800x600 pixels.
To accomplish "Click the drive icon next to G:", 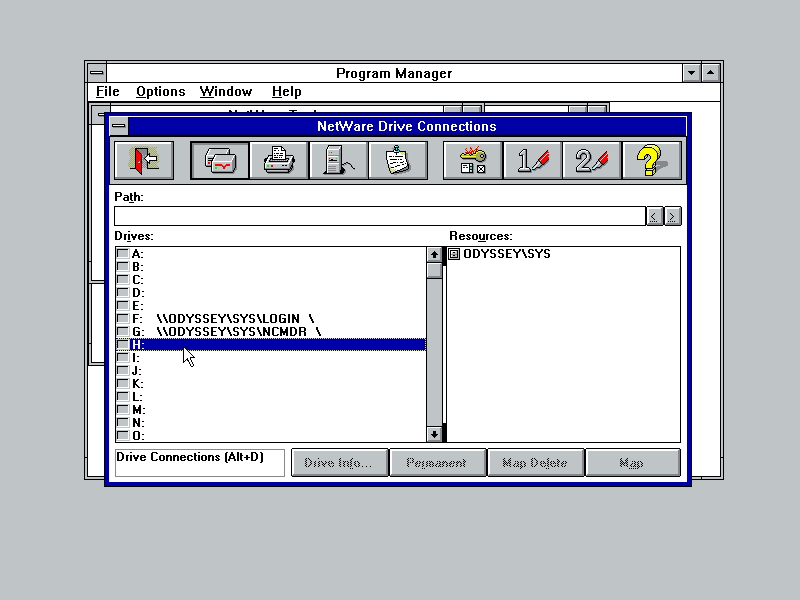I will pyautogui.click(x=122, y=331).
